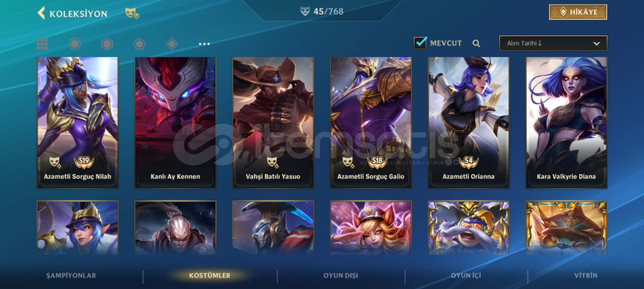The height and width of the screenshot is (289, 644).
Task: Uncheck the Mevcut checkbox
Action: click(420, 43)
